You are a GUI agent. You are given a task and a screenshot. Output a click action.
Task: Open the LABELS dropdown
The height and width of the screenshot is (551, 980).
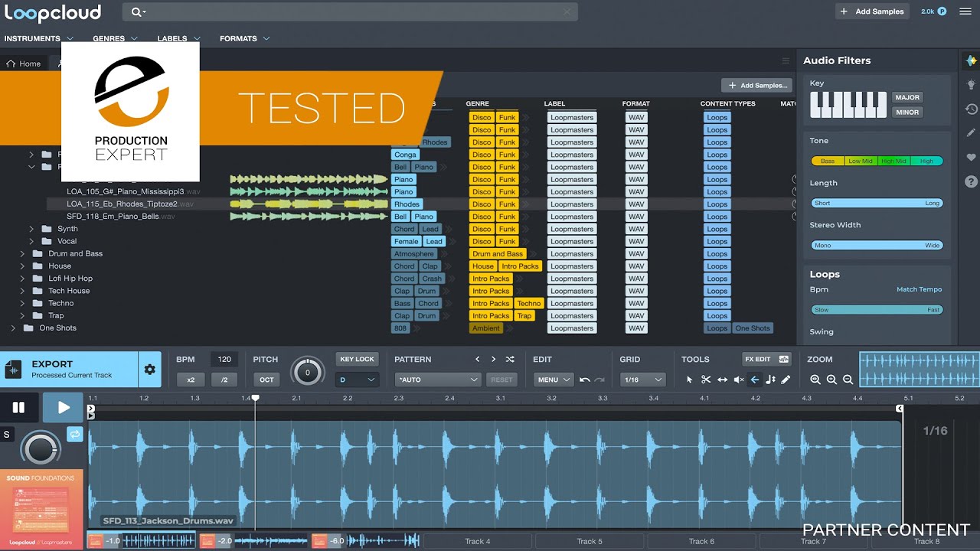coord(178,38)
